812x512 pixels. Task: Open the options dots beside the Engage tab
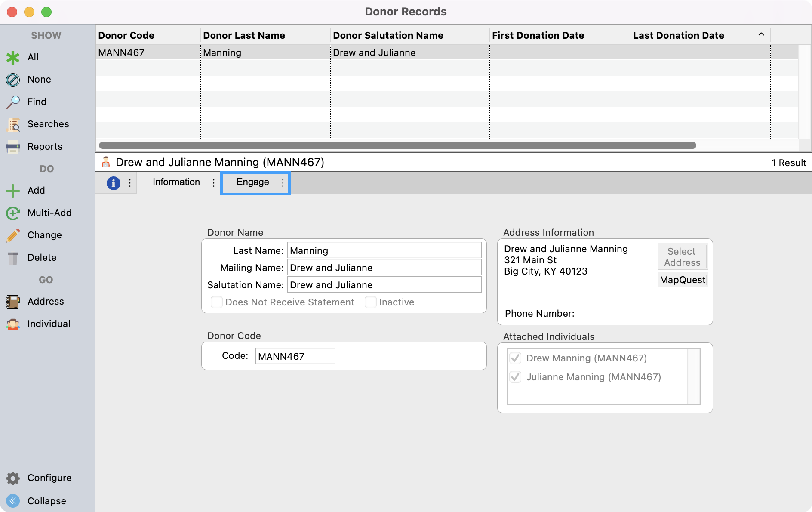point(283,183)
